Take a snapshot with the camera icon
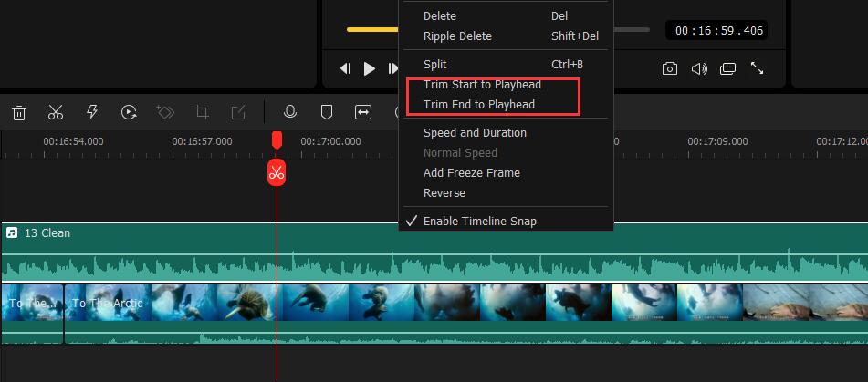This screenshot has width=868, height=382. click(x=670, y=68)
